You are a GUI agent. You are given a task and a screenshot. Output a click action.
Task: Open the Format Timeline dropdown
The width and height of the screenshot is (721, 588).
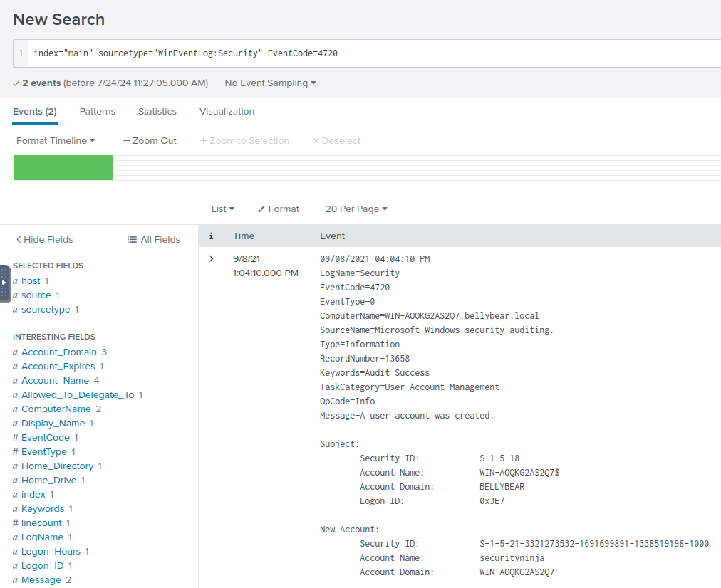tap(56, 141)
